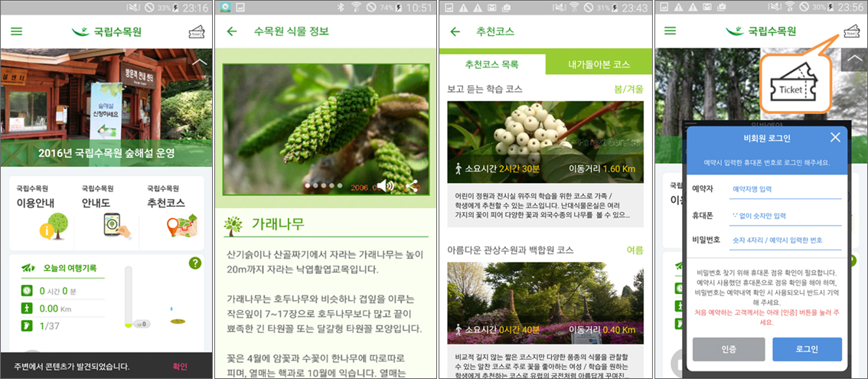This screenshot has height=379, width=868.
Task: Open 추천코스 route map icon
Action: click(x=182, y=226)
